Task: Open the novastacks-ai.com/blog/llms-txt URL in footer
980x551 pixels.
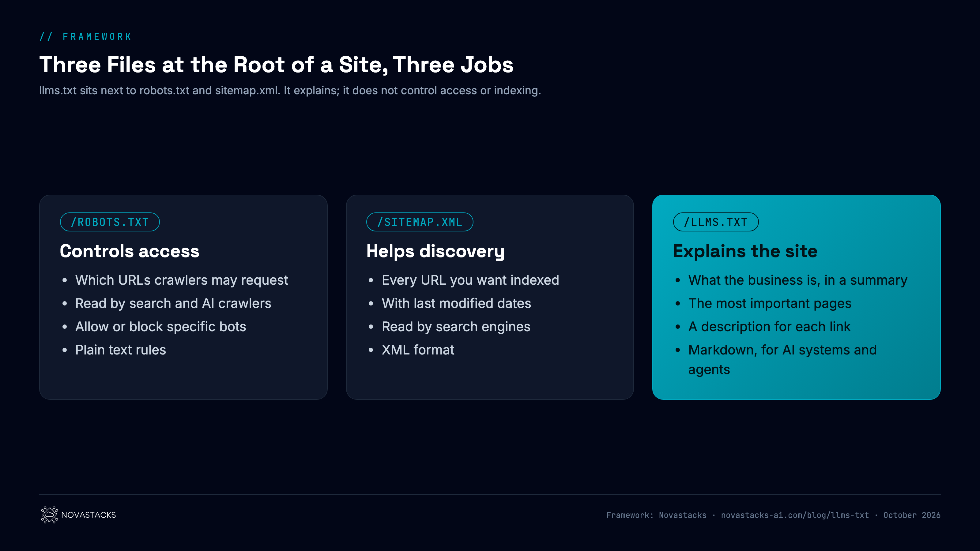Action: [x=795, y=515]
